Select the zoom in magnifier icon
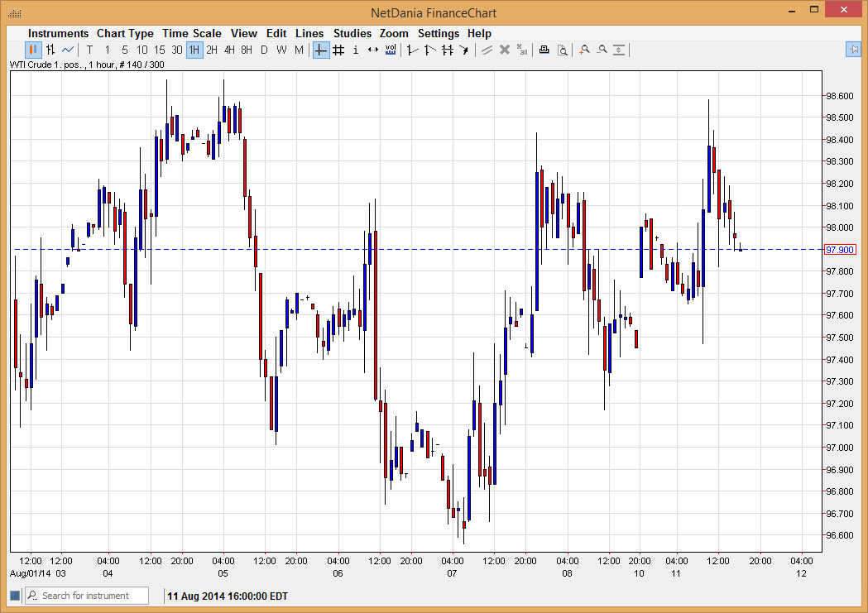 coord(584,50)
